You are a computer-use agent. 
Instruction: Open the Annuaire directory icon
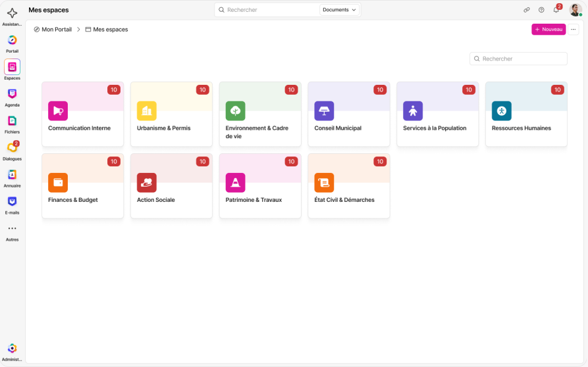click(x=12, y=175)
